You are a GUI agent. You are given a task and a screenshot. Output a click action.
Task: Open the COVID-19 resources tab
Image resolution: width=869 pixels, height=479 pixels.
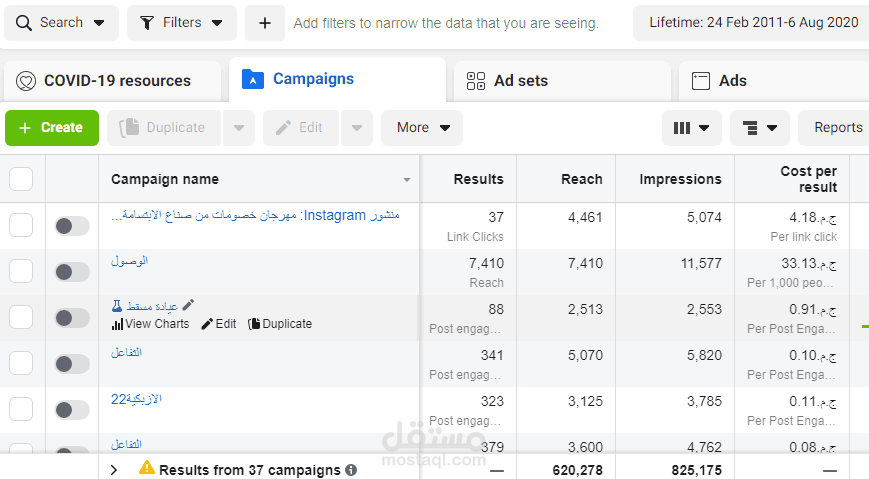(112, 81)
